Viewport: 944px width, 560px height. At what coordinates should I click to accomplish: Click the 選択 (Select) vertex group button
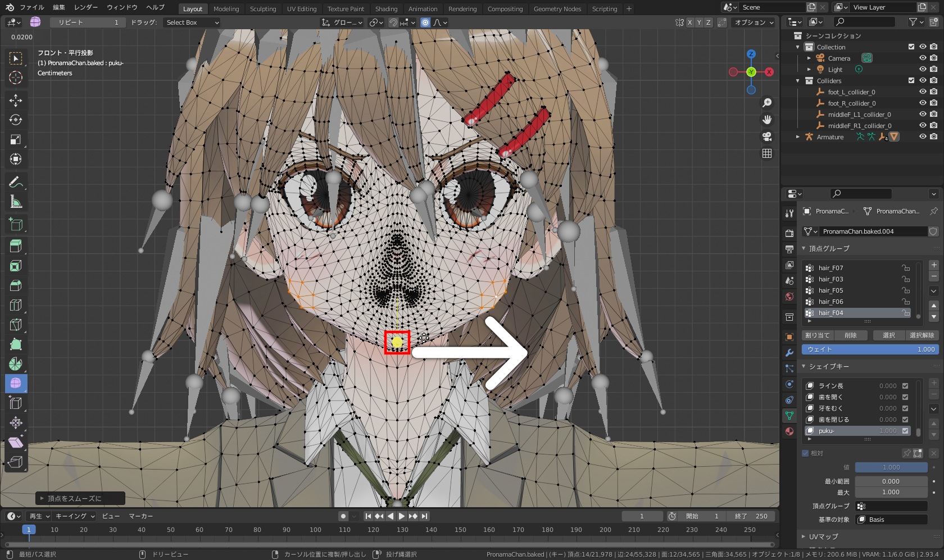[x=889, y=335]
